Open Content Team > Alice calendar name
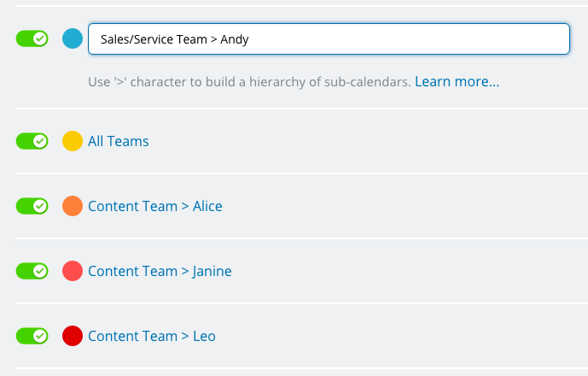This screenshot has height=376, width=588. 154,206
